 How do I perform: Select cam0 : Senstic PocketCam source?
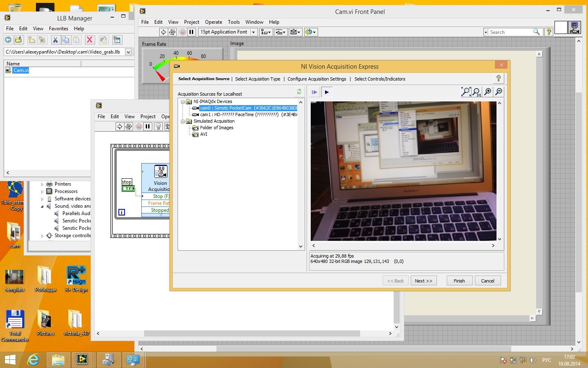tap(248, 108)
